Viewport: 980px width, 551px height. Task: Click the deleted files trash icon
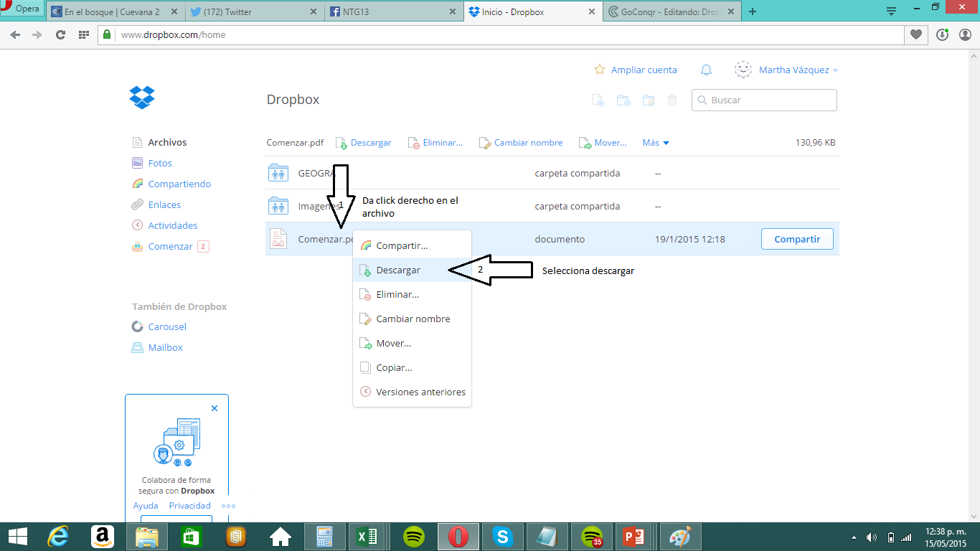click(x=672, y=100)
